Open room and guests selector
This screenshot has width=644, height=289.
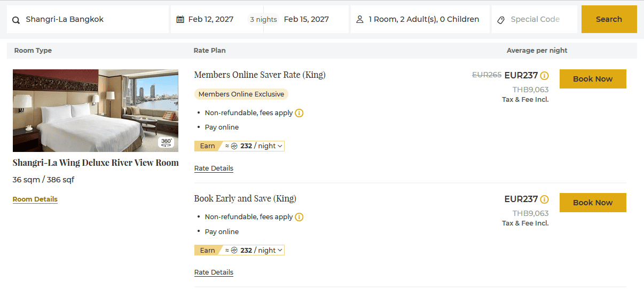point(420,19)
